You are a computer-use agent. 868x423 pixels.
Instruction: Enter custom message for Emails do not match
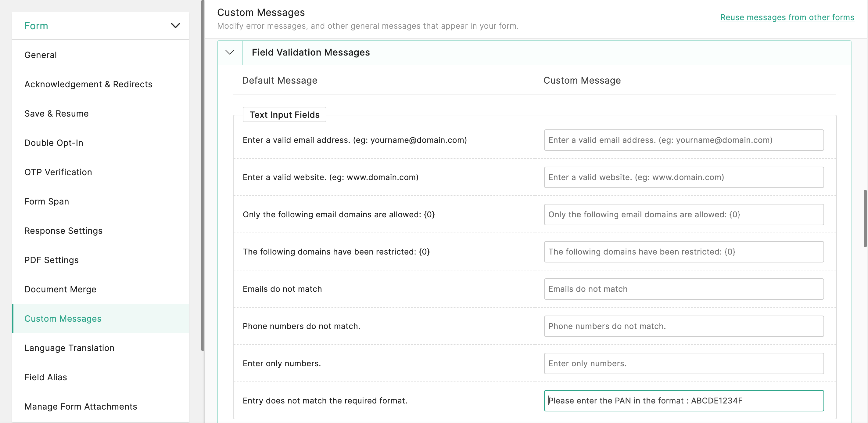coord(684,288)
